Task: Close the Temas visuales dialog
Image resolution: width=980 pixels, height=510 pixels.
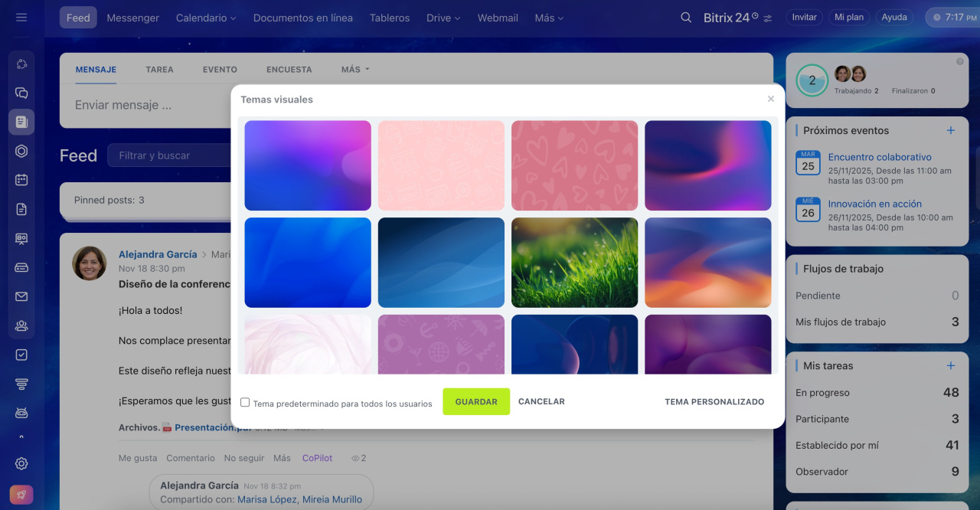Action: click(x=771, y=99)
